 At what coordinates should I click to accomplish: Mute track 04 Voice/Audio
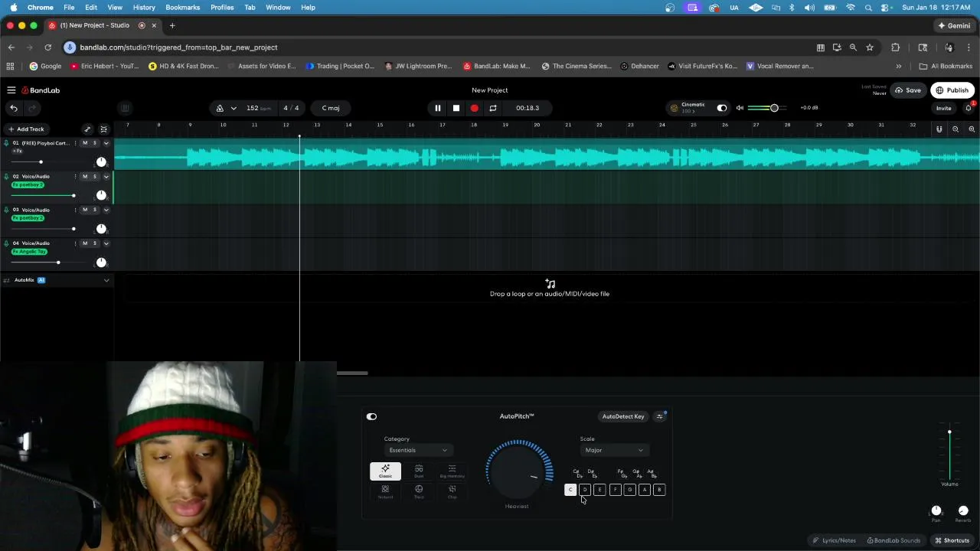pyautogui.click(x=85, y=243)
